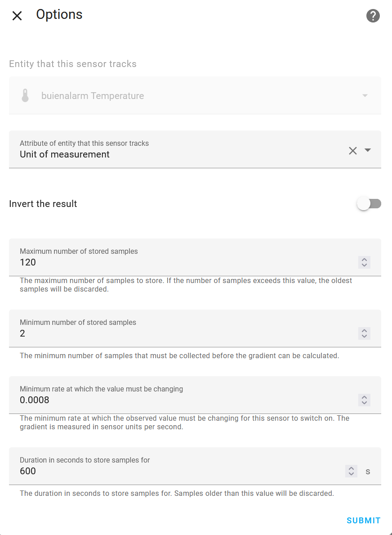This screenshot has width=392, height=535.
Task: Open the tracked entity dropdown arrow
Action: (x=365, y=95)
